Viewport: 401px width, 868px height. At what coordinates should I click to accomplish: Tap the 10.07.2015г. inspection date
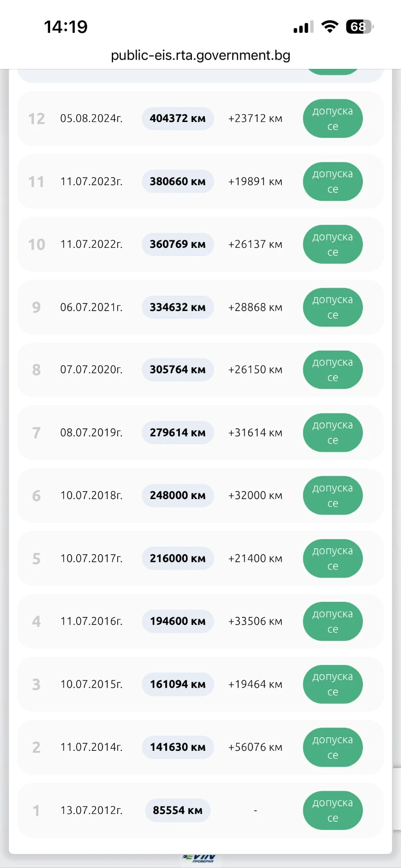pos(91,684)
